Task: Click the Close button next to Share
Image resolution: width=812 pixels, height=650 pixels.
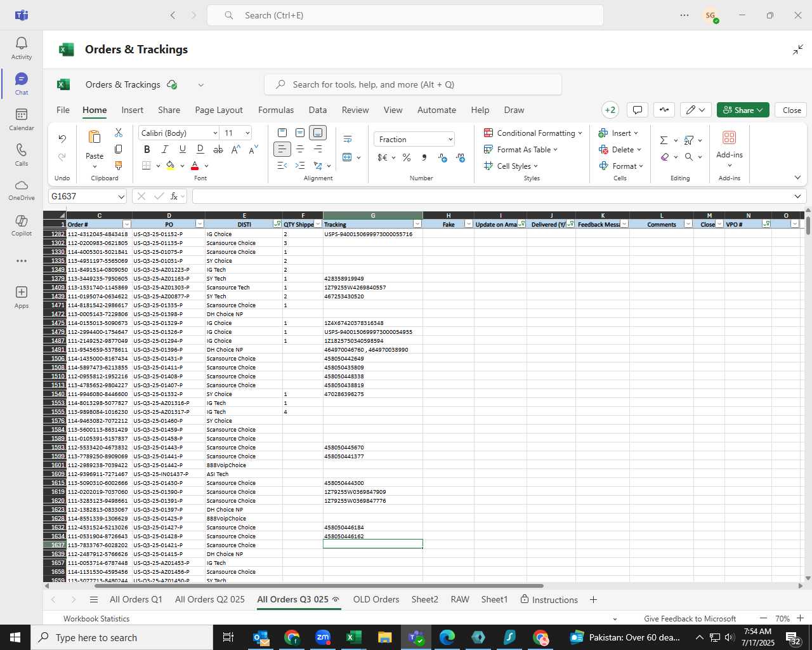Action: 792,110
